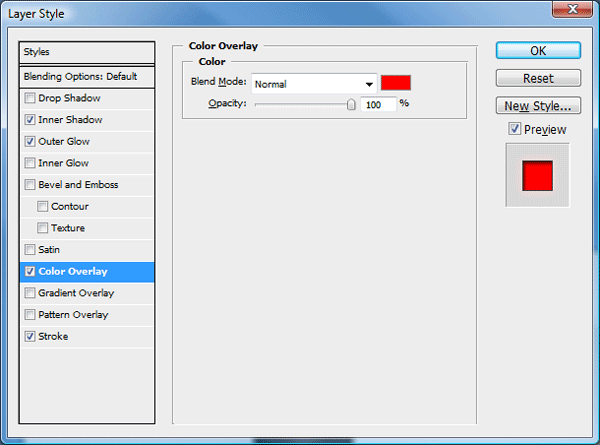Open the Texture settings
This screenshot has height=445, width=600.
[68, 228]
